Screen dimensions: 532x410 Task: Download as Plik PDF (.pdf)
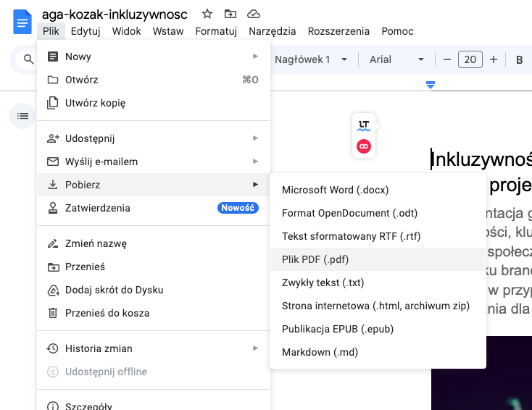(x=315, y=259)
